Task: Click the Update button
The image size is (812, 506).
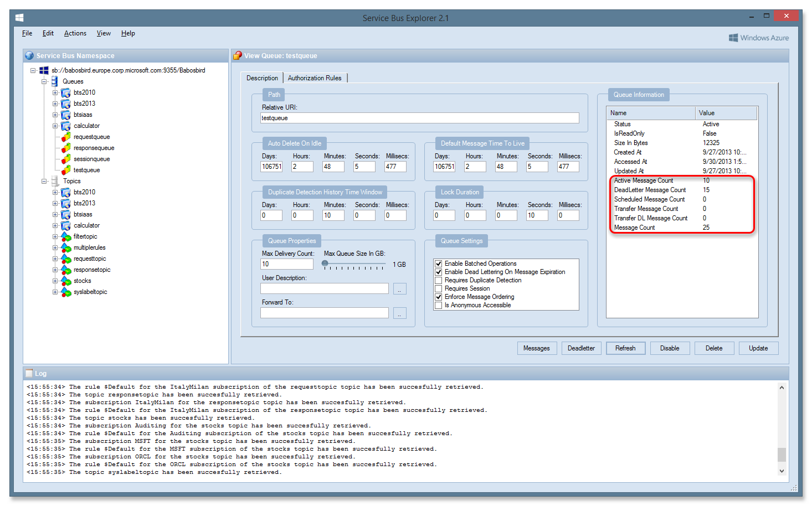Action: point(758,348)
